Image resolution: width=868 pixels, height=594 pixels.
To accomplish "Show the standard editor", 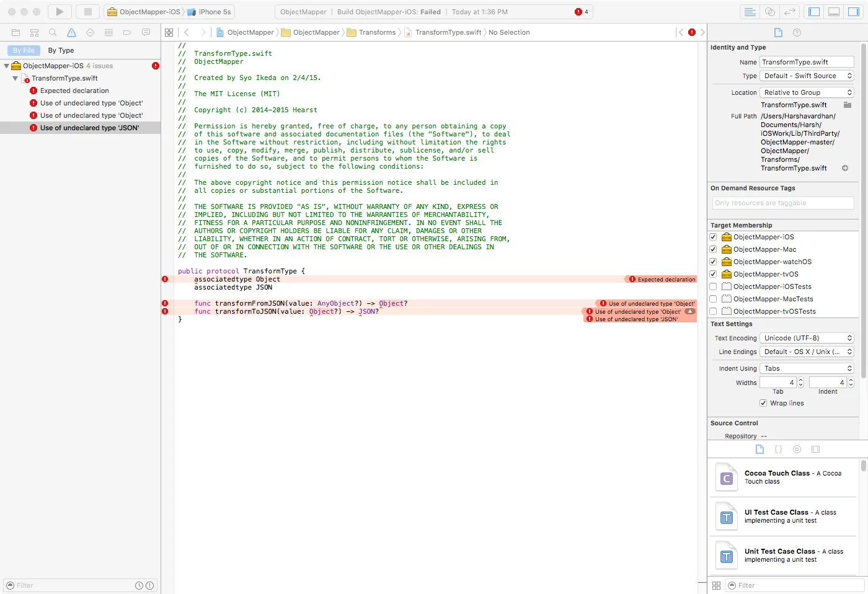I will point(750,12).
